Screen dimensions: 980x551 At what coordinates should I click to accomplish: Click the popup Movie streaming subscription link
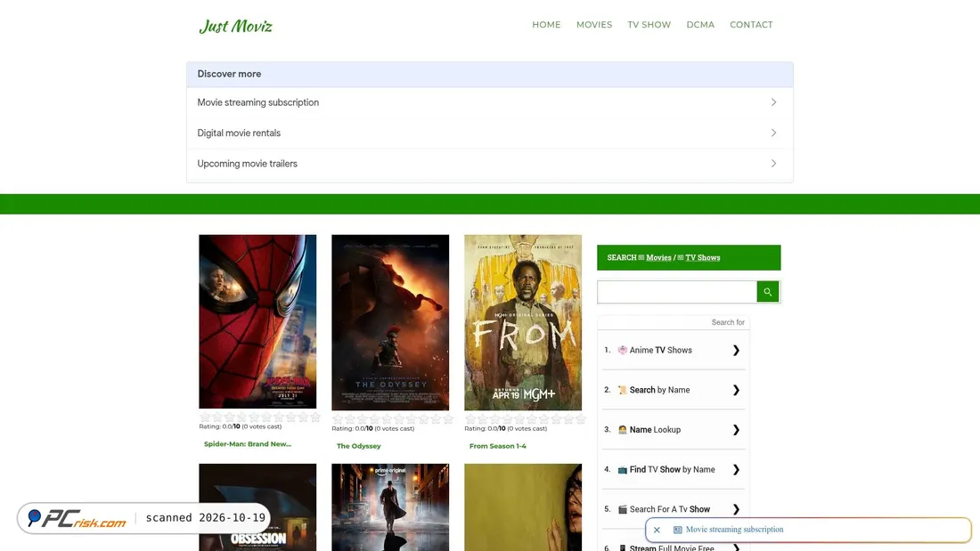[x=734, y=529]
